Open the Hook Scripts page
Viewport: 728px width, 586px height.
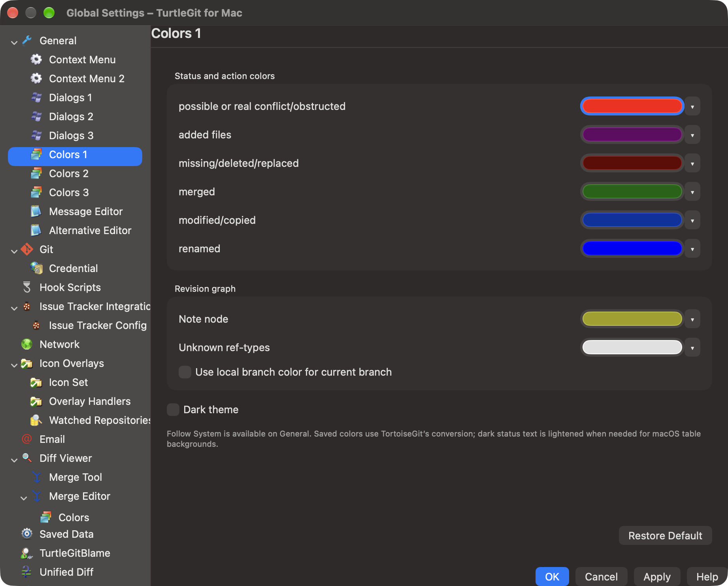(x=70, y=287)
